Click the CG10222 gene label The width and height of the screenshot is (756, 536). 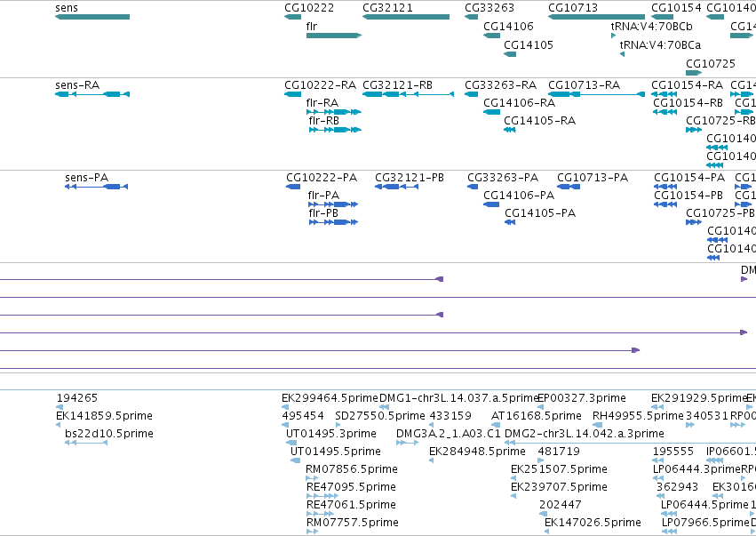click(309, 8)
